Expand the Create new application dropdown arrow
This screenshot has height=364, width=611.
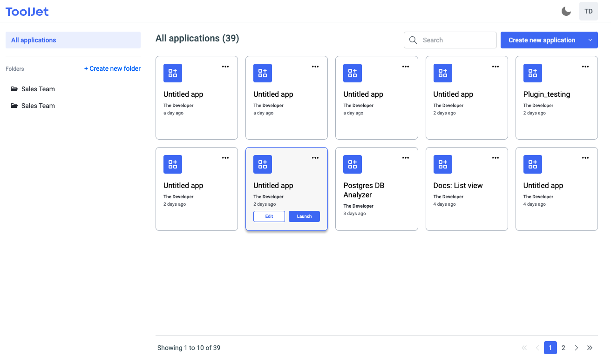[x=590, y=40]
